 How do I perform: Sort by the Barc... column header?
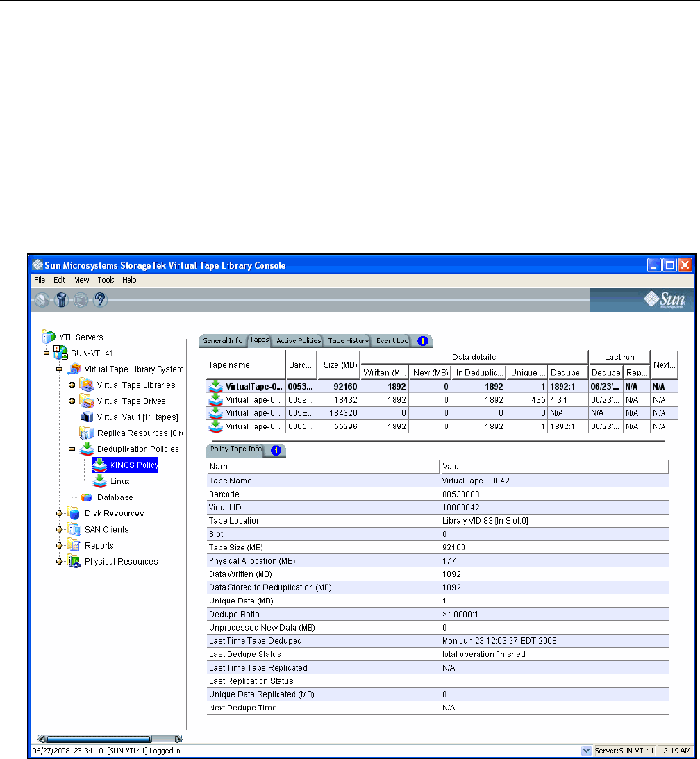point(301,365)
